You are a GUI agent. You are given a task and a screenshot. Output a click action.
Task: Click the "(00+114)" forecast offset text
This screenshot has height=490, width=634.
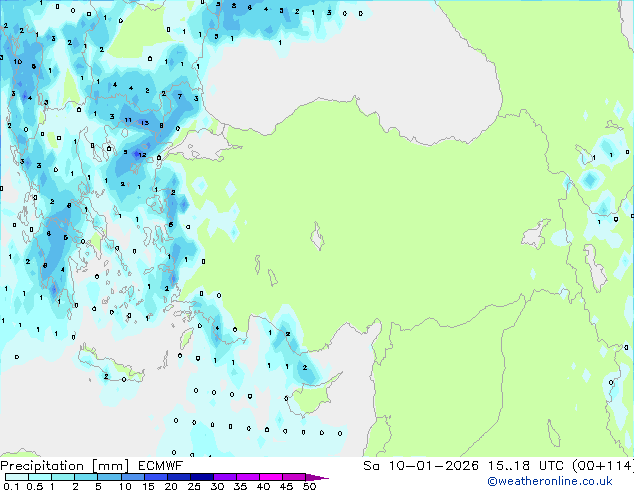603,466
